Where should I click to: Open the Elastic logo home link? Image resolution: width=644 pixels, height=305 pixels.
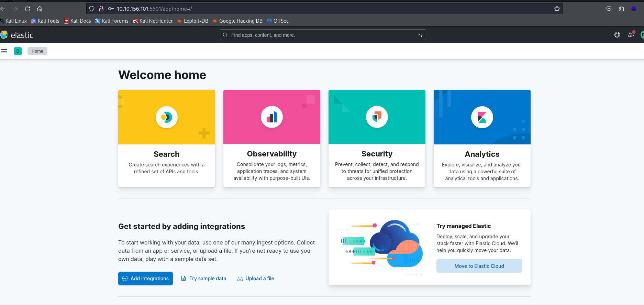click(17, 35)
